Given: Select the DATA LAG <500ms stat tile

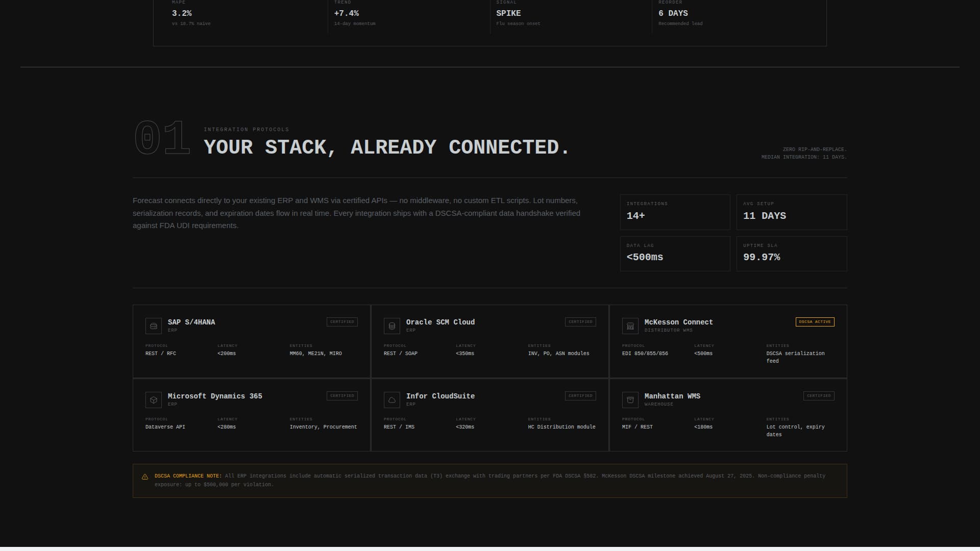Looking at the screenshot, I should [675, 254].
